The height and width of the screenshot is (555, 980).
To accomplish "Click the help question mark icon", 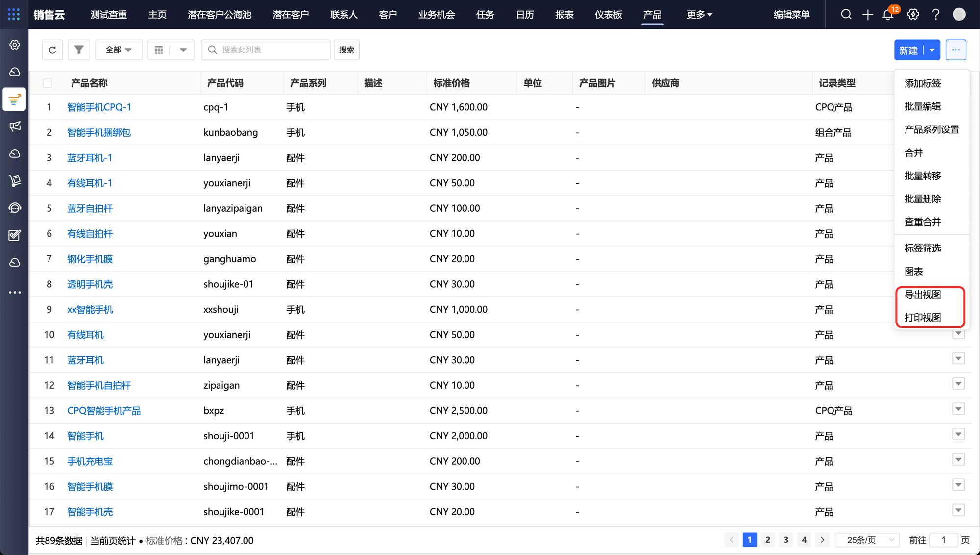I will (936, 15).
